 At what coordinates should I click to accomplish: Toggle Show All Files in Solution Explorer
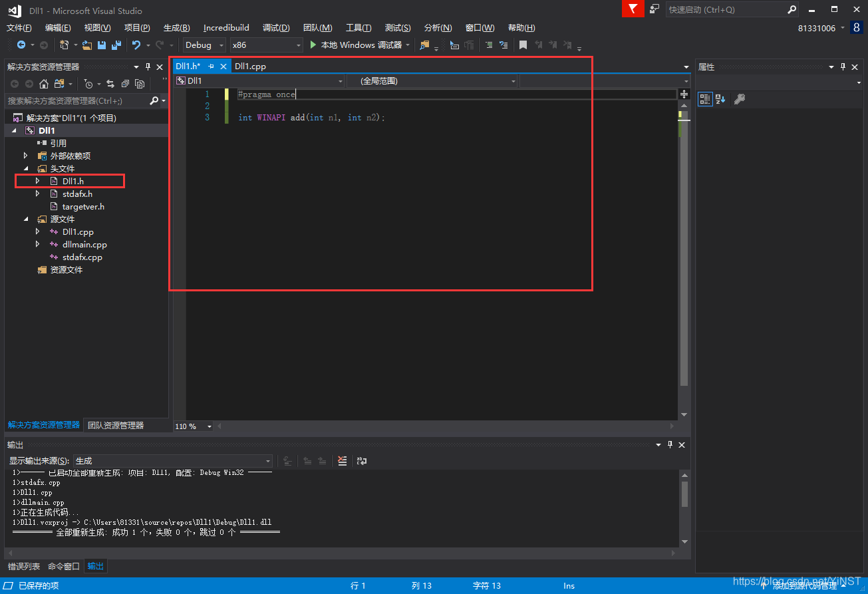pyautogui.click(x=140, y=84)
